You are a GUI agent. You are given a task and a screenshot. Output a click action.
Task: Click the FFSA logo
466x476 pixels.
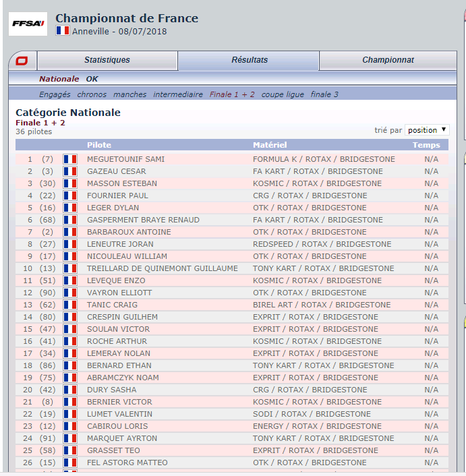click(x=28, y=24)
